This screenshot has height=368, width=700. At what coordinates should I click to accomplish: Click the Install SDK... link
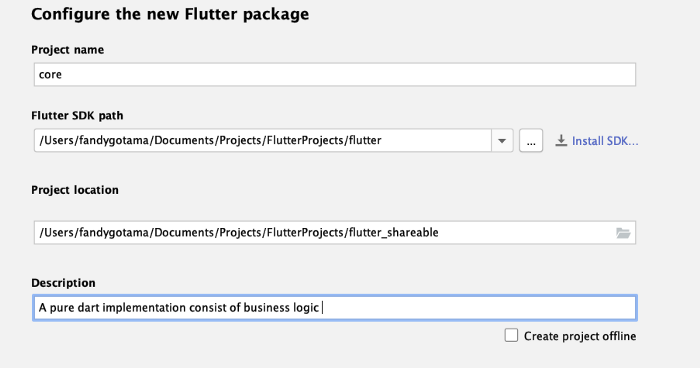point(605,141)
